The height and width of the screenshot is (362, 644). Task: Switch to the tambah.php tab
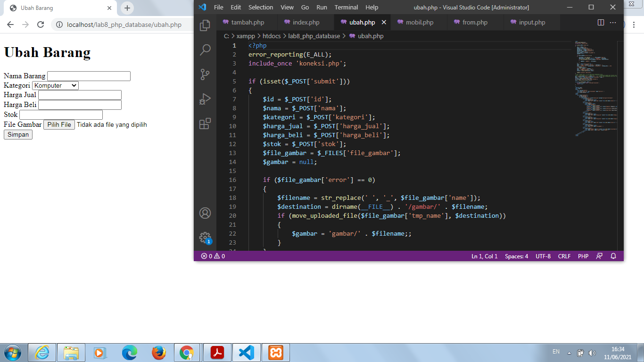coord(248,22)
